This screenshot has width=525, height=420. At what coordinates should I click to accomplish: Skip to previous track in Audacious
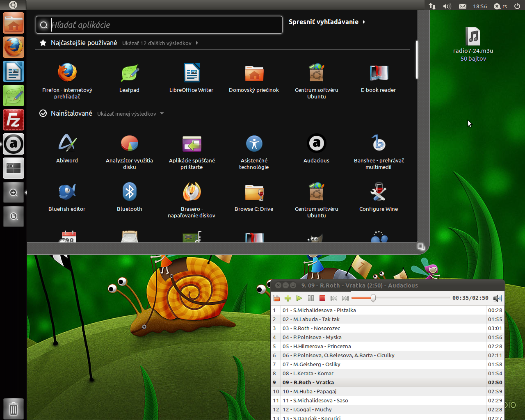tap(334, 298)
